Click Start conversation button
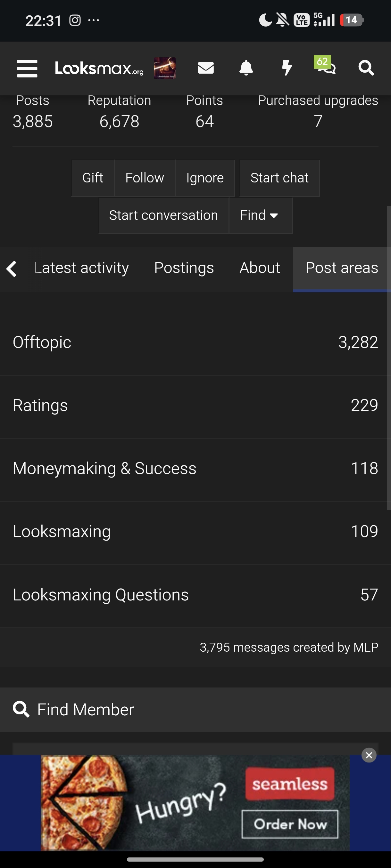 (163, 215)
